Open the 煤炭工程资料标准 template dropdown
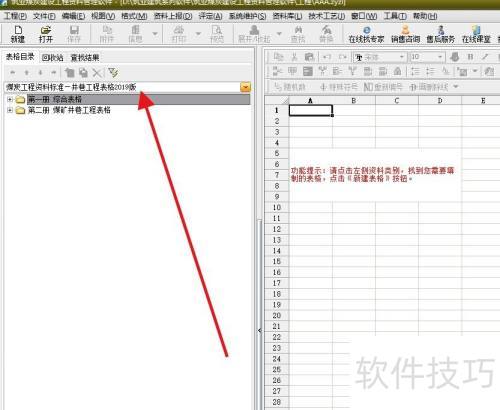The height and width of the screenshot is (410, 500). pos(245,87)
